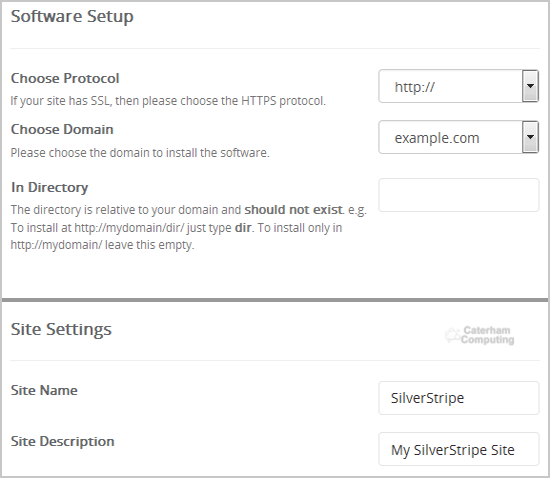Screen dimensions: 550x478
Task: Click the 'http://mydomain/ leave this empty' hint
Action: pyautogui.click(x=102, y=245)
